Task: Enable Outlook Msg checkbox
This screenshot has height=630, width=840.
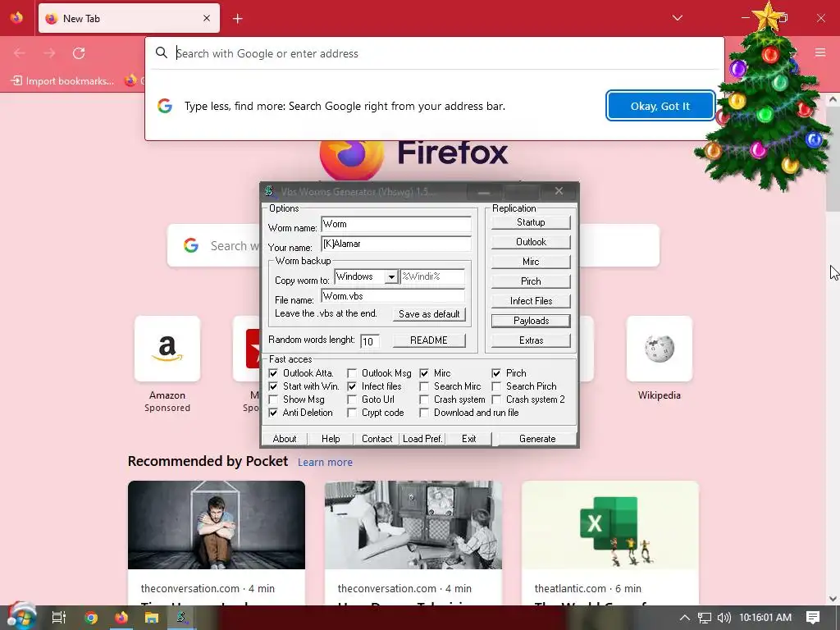Action: [x=352, y=373]
